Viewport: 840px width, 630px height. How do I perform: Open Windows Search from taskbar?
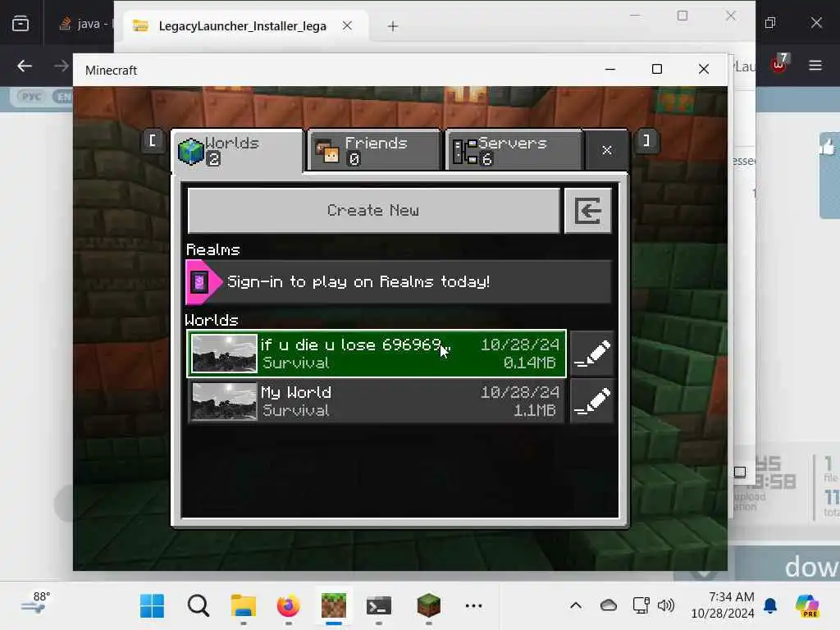point(199,606)
